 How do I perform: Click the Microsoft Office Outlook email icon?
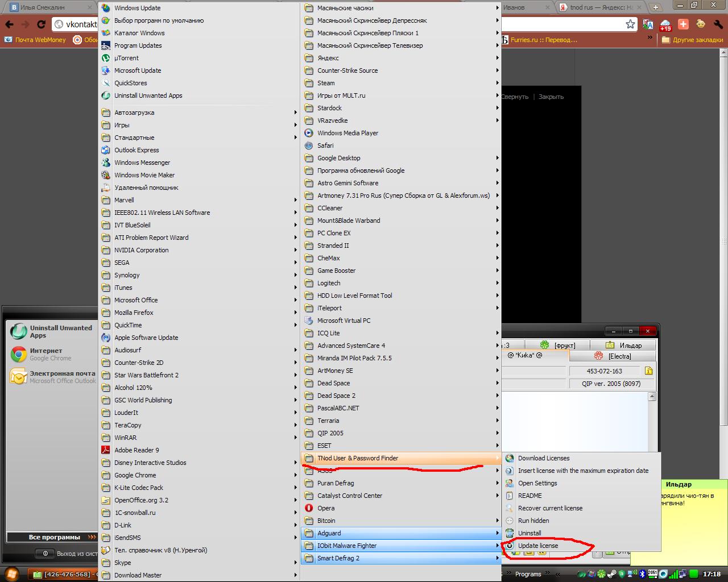click(x=19, y=377)
